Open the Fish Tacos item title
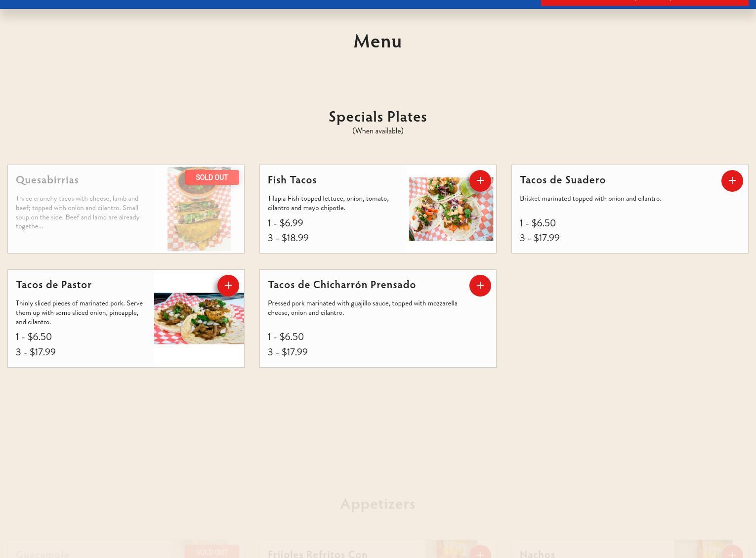This screenshot has height=558, width=756. pyautogui.click(x=292, y=180)
